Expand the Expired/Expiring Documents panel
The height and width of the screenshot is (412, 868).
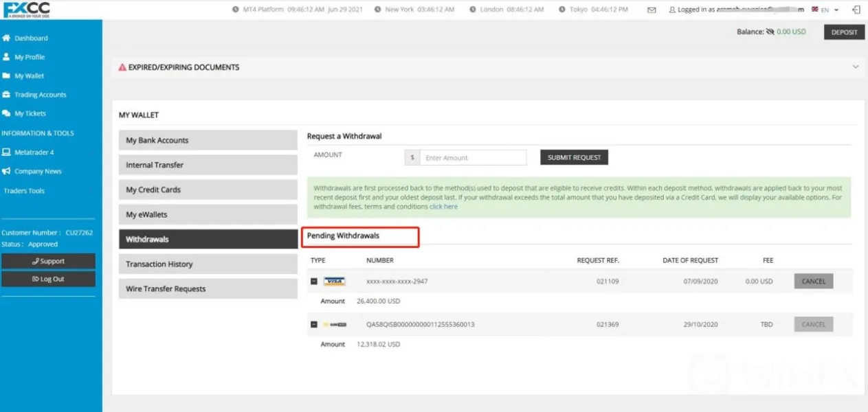pos(855,67)
